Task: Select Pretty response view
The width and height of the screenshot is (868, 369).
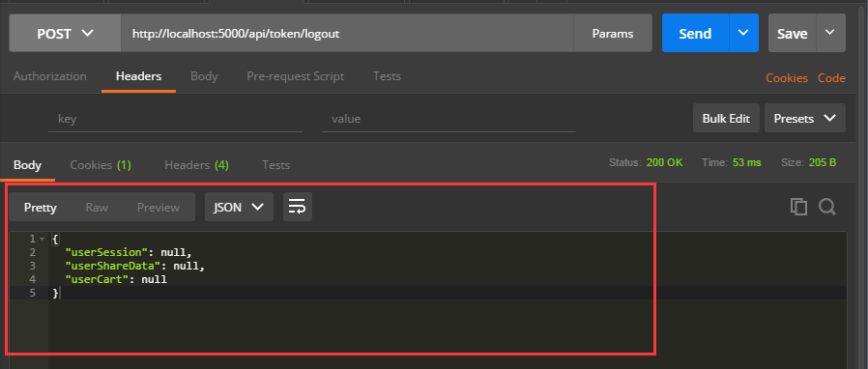Action: coord(41,208)
